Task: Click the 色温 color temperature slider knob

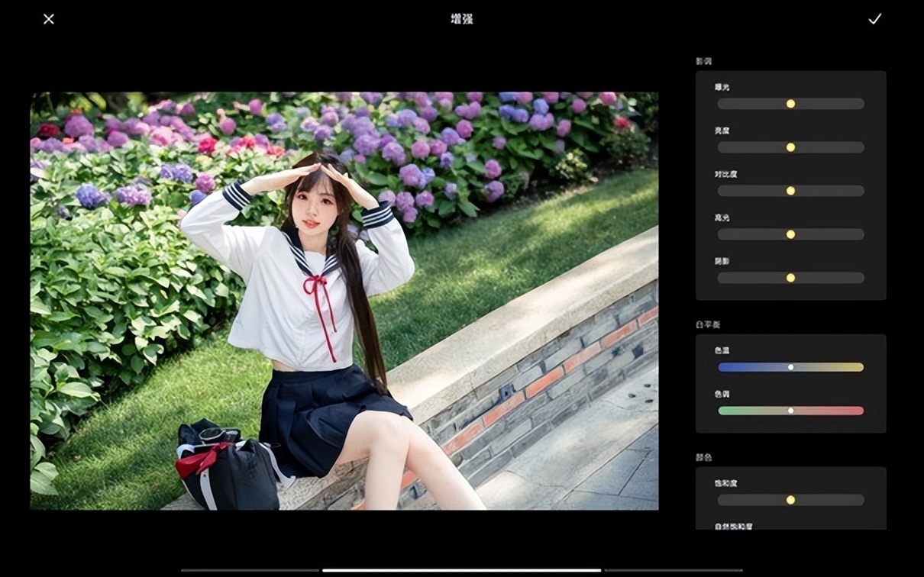Action: 790,367
